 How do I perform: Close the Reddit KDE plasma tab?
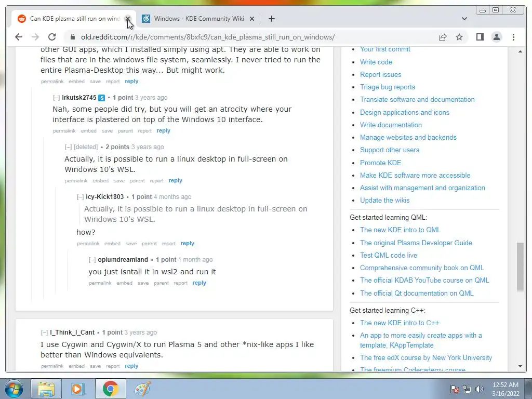coord(128,19)
